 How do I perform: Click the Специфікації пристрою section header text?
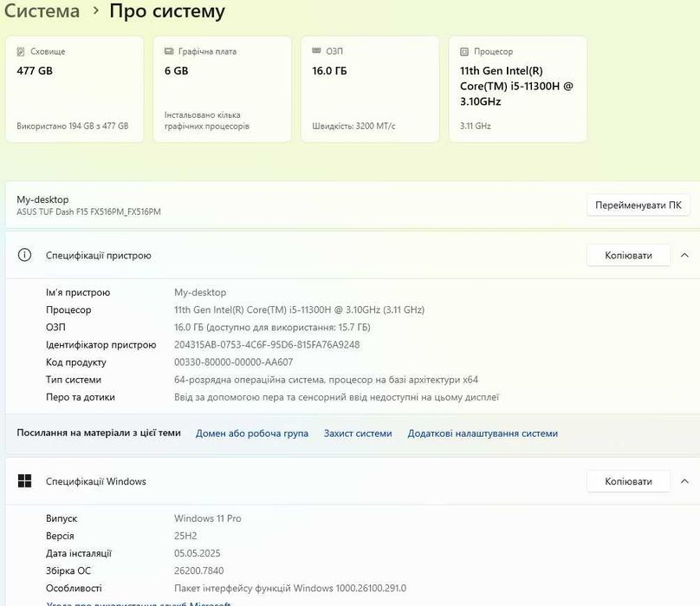[98, 255]
